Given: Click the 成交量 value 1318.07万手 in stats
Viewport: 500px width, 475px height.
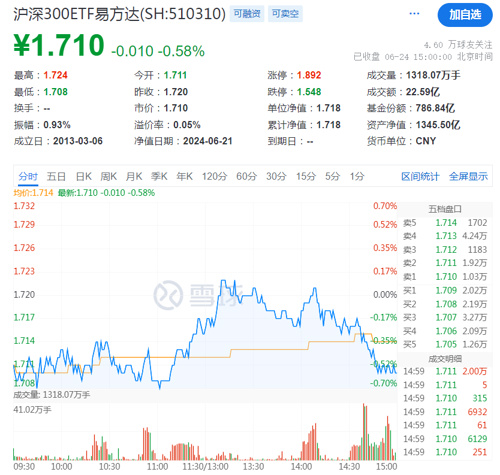Looking at the screenshot, I should (433, 75).
